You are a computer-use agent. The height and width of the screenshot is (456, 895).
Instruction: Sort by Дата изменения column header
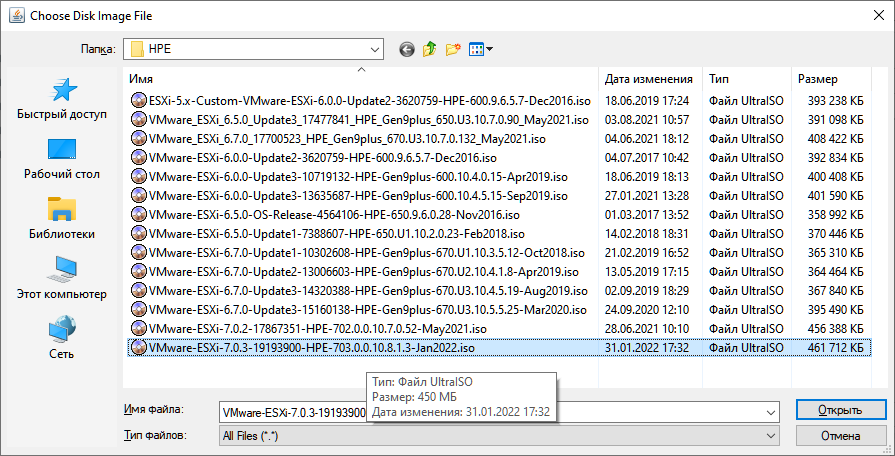pos(650,79)
